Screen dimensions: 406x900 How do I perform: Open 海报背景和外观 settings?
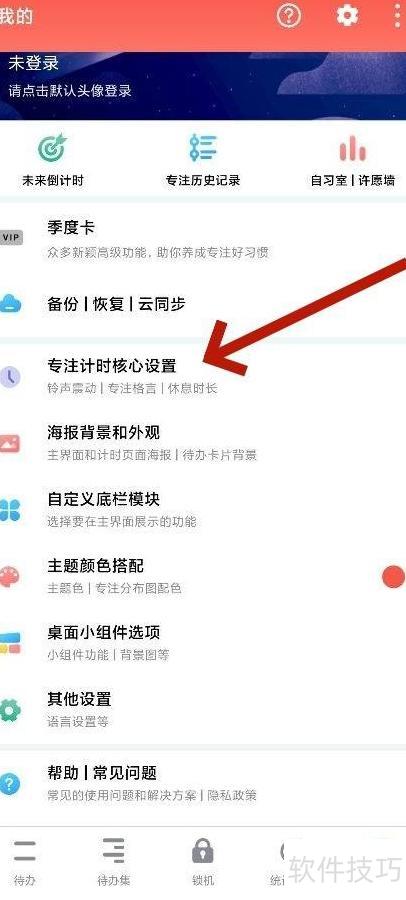tap(203, 443)
